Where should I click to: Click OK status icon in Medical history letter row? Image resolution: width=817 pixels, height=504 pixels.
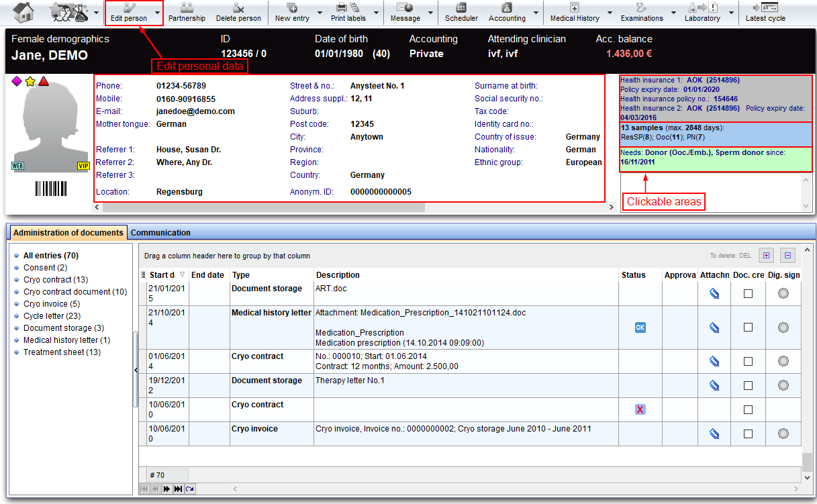tap(640, 327)
